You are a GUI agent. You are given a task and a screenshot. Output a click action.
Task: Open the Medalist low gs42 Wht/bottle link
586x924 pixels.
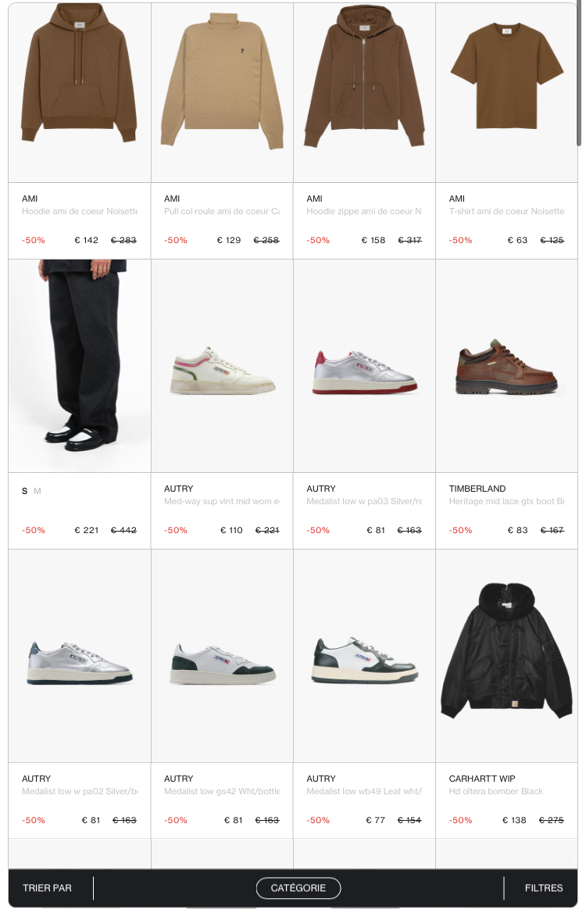(x=222, y=791)
